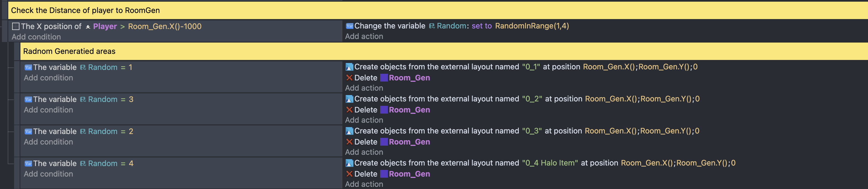Edit the Room_Gen.X()-1000 expression

(165, 26)
